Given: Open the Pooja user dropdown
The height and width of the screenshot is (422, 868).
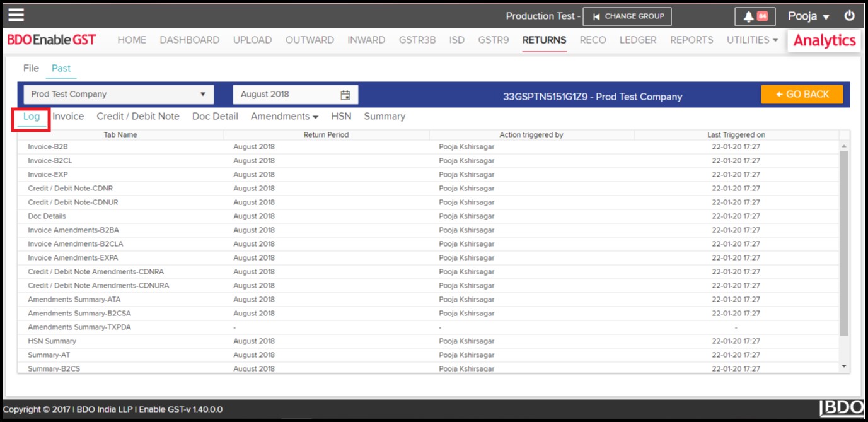Looking at the screenshot, I should (808, 16).
